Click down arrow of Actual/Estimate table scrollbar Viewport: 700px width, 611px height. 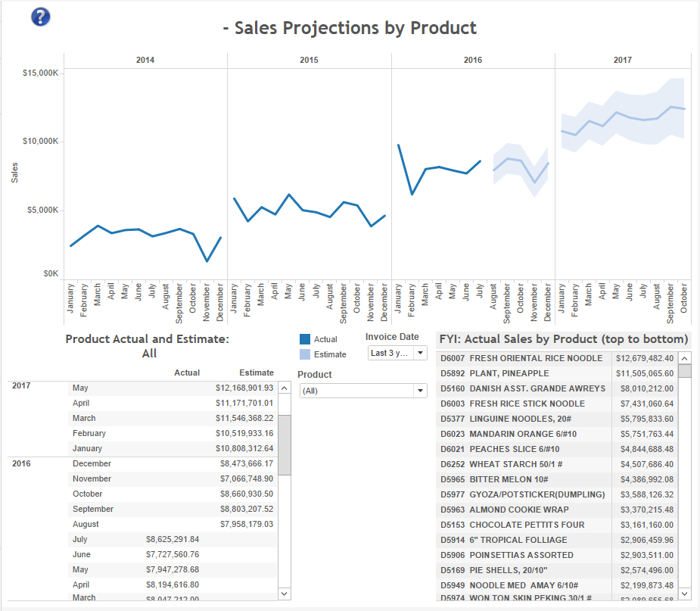point(285,594)
